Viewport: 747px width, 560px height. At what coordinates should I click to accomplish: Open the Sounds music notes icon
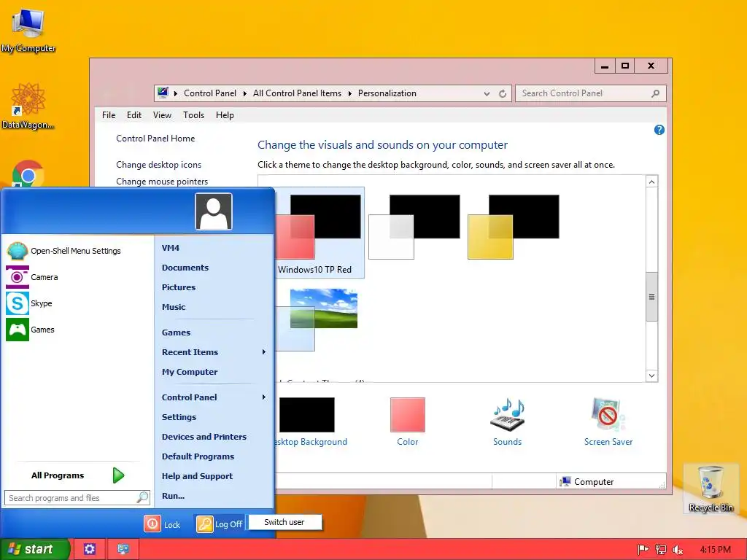(x=508, y=415)
